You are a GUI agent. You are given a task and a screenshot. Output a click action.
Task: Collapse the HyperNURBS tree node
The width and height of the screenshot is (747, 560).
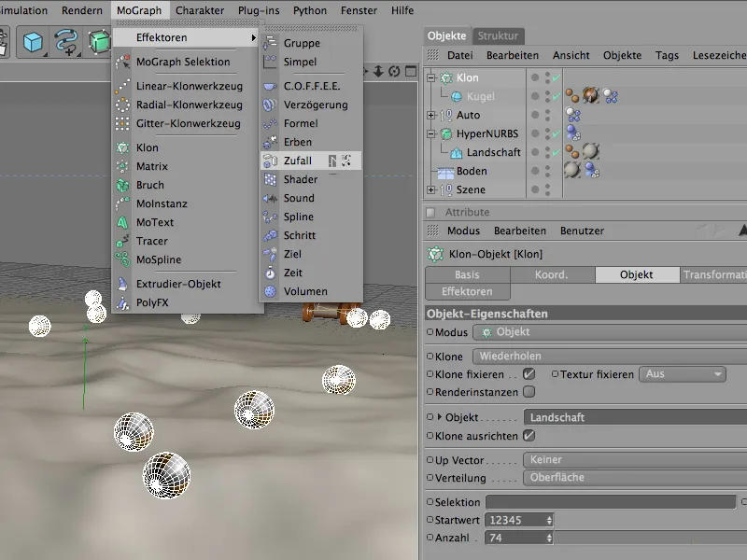[x=430, y=133]
